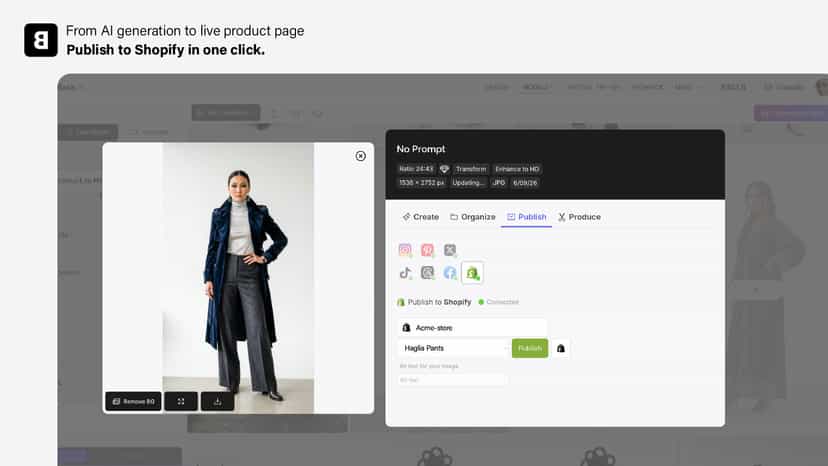Switch to the Create tab
The image size is (828, 466).
(421, 217)
